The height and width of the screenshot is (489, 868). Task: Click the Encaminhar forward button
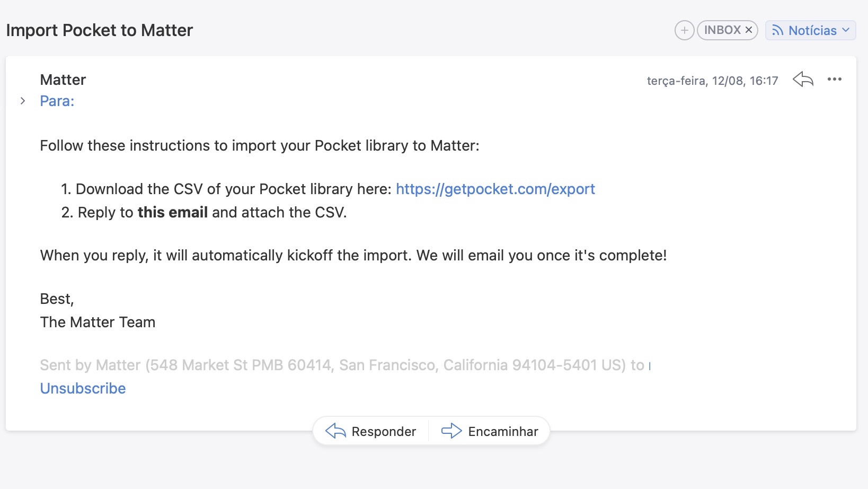pyautogui.click(x=490, y=431)
